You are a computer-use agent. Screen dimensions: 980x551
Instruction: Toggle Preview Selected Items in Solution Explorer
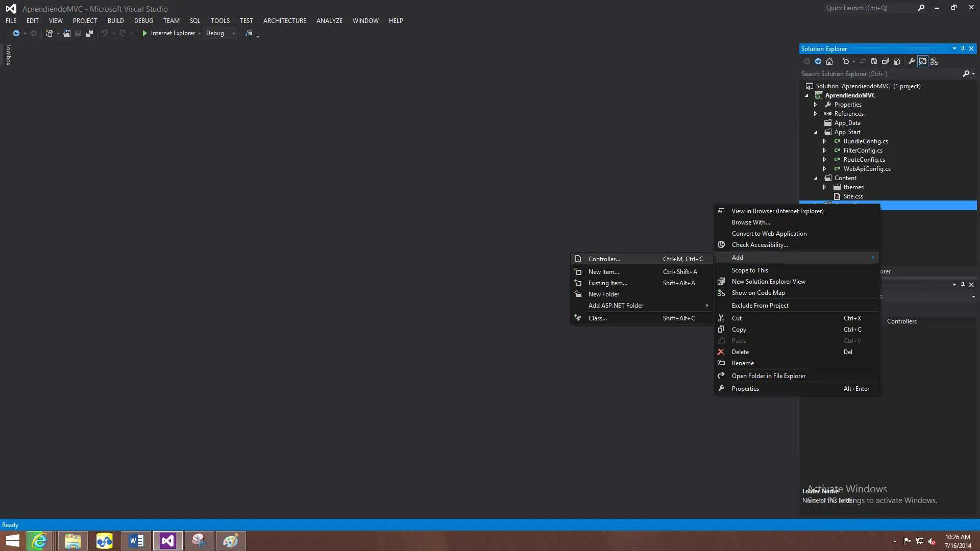coord(923,61)
